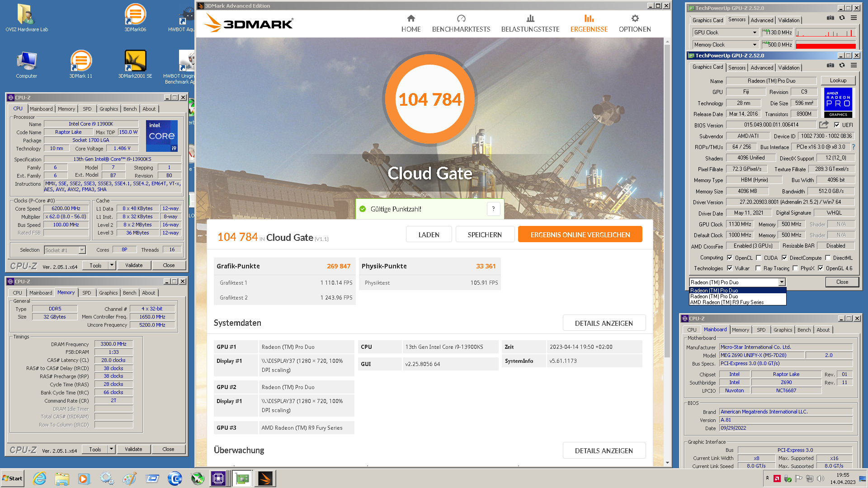Open Optionen gear in 3DMark
The image size is (868, 488).
(635, 23)
